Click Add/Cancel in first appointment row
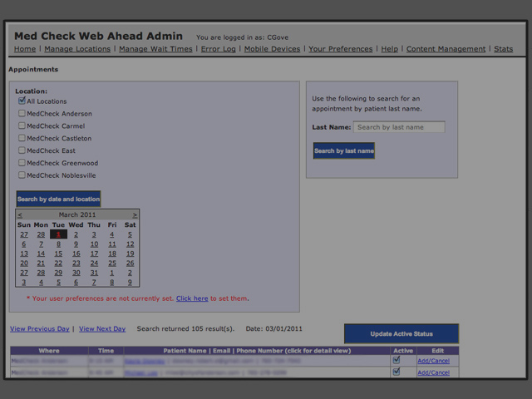This screenshot has height=399, width=532. coord(434,361)
